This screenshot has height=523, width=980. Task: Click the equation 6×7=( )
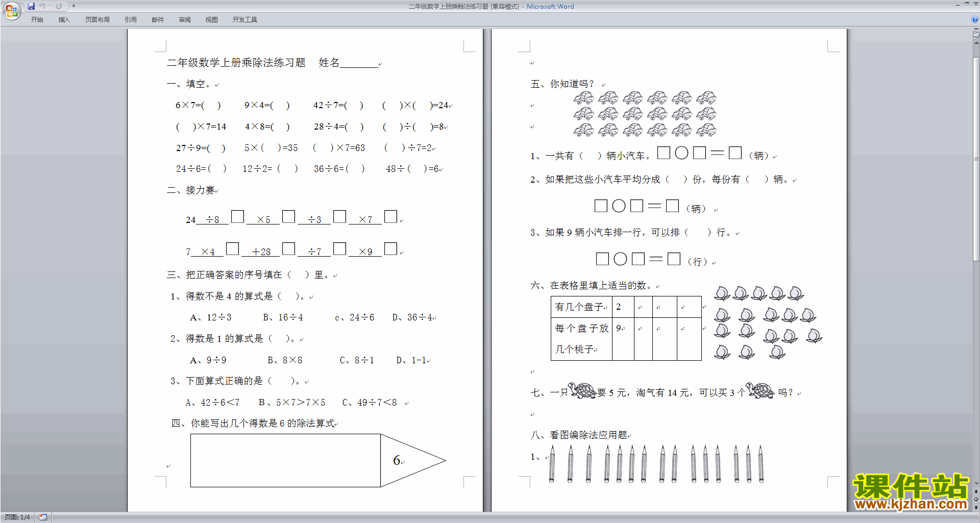click(x=198, y=105)
